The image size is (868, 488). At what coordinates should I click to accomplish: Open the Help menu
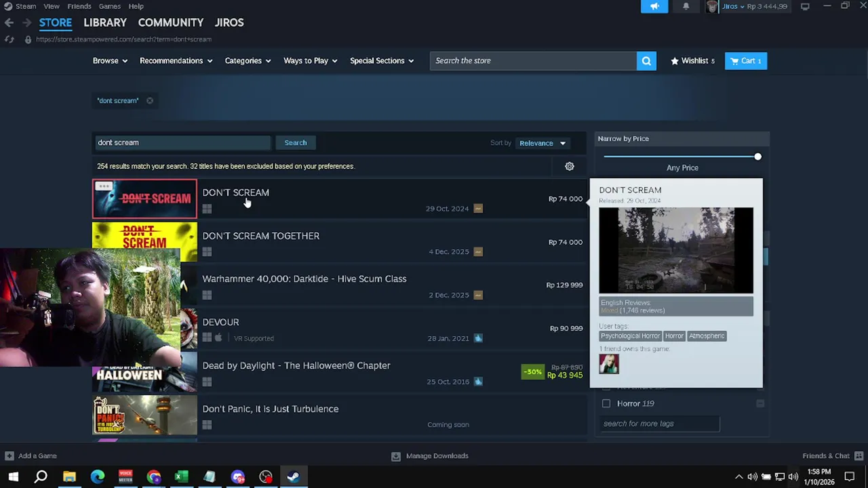pyautogui.click(x=136, y=6)
